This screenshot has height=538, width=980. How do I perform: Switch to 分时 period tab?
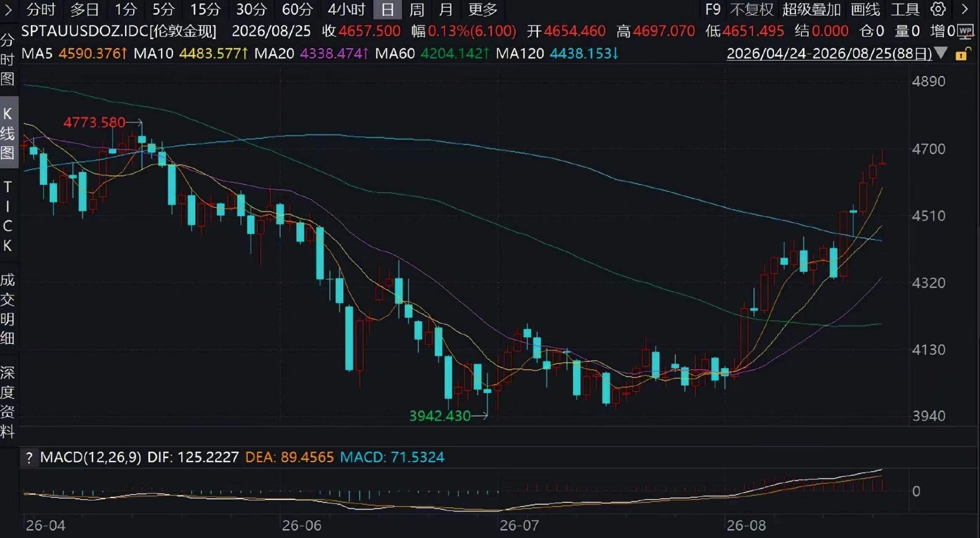click(x=41, y=9)
